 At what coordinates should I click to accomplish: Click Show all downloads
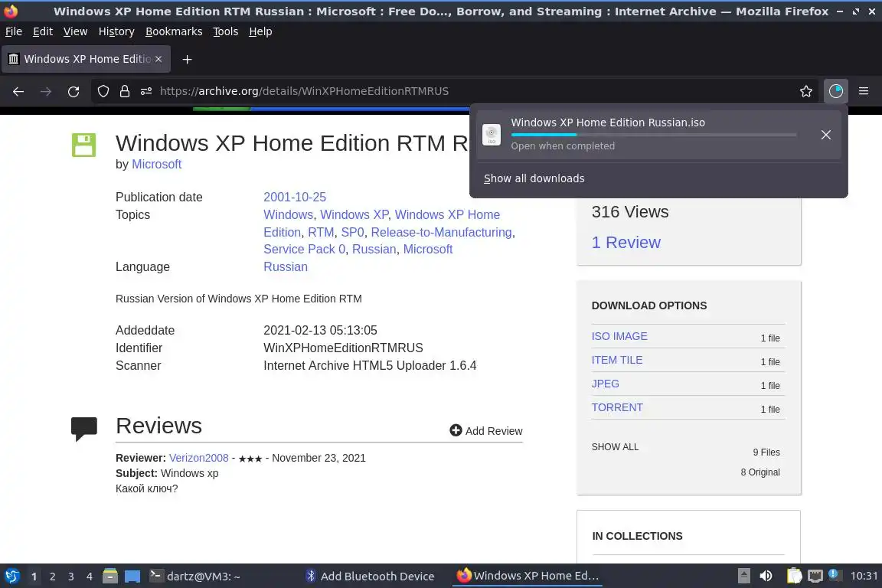[534, 178]
